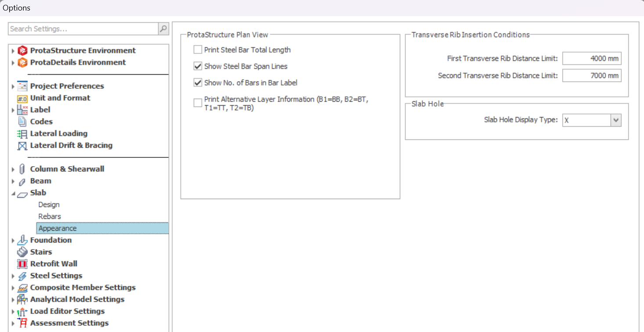Go to Project Preferences settings
Viewport: 644px width, 332px height.
67,86
